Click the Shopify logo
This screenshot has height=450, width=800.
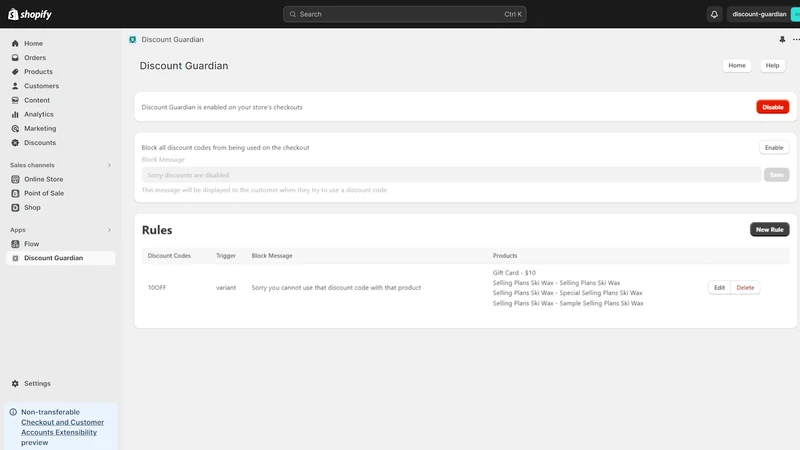click(30, 14)
